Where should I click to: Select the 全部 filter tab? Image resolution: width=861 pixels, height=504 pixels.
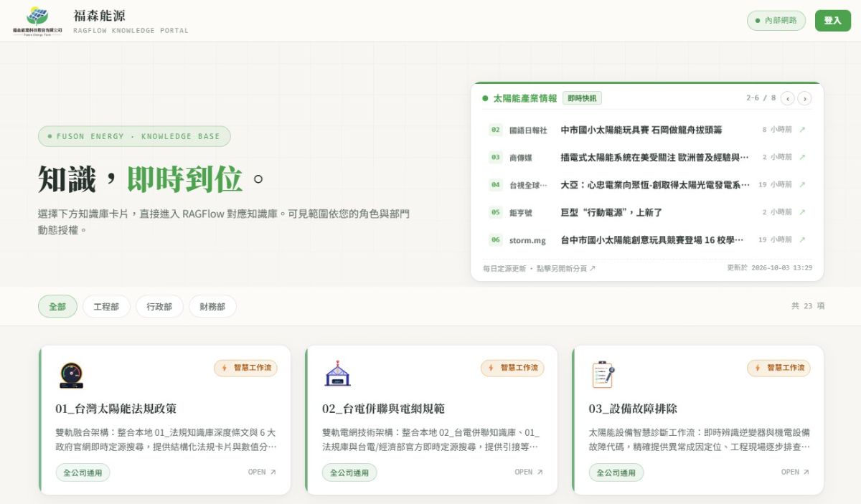tap(57, 306)
